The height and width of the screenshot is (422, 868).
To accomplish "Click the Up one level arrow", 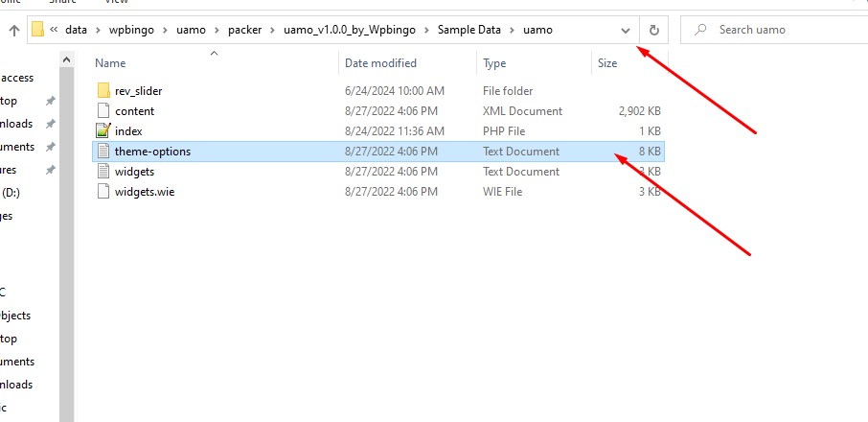I will (x=14, y=30).
